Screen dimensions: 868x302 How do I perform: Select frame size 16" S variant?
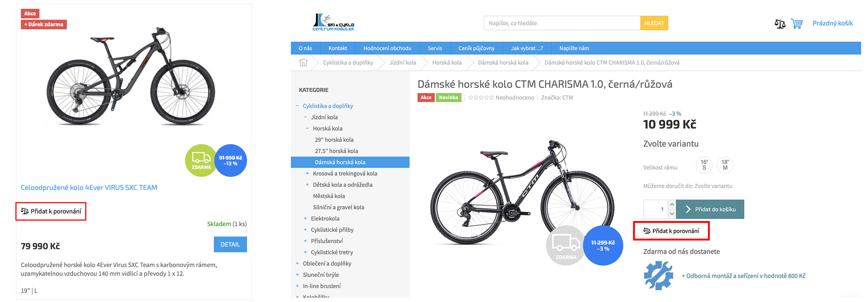tap(704, 165)
